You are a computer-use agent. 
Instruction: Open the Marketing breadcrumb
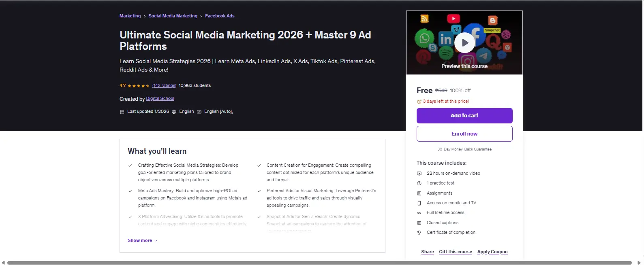tap(130, 16)
